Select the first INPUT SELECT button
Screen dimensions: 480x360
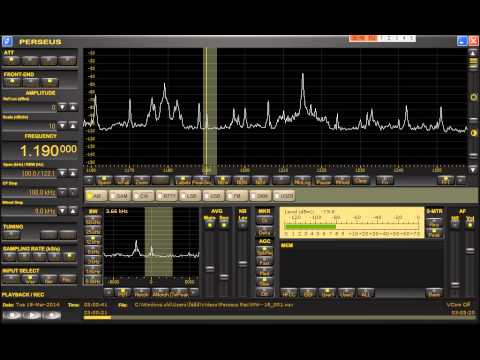[x=11, y=279]
